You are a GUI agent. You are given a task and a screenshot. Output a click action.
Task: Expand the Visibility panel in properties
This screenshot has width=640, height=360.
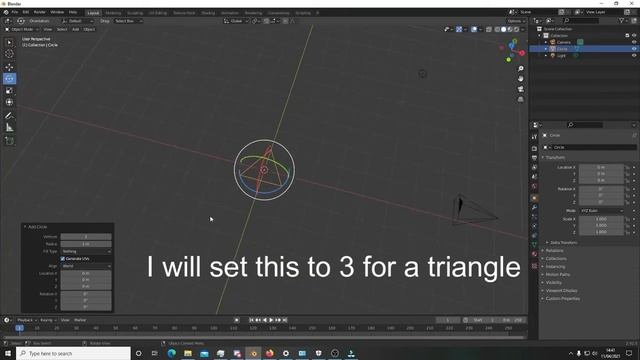pyautogui.click(x=553, y=282)
